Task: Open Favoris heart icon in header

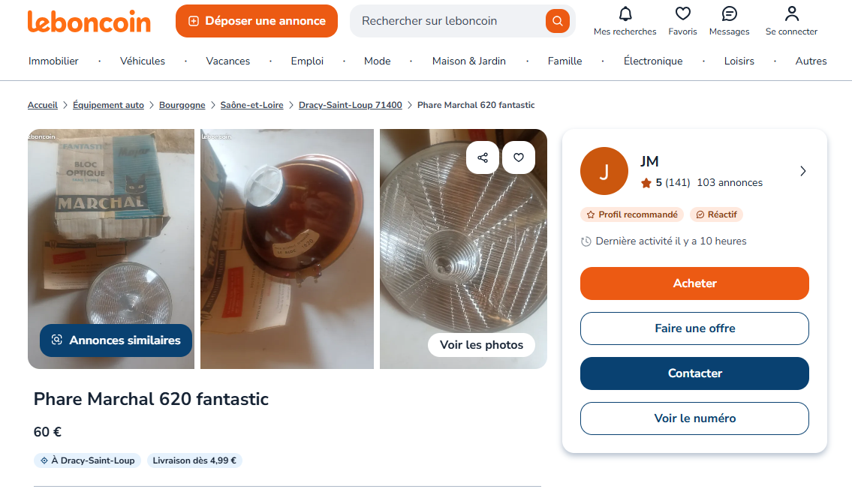Action: coord(682,14)
